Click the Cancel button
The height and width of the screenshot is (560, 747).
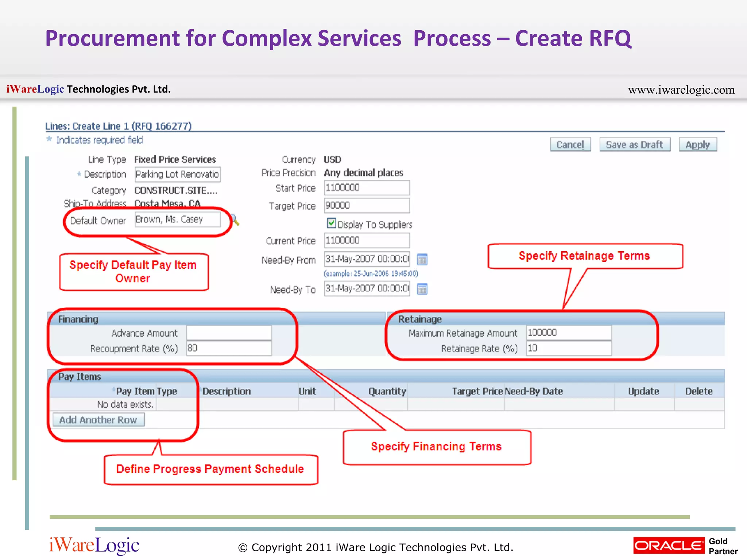pos(570,144)
